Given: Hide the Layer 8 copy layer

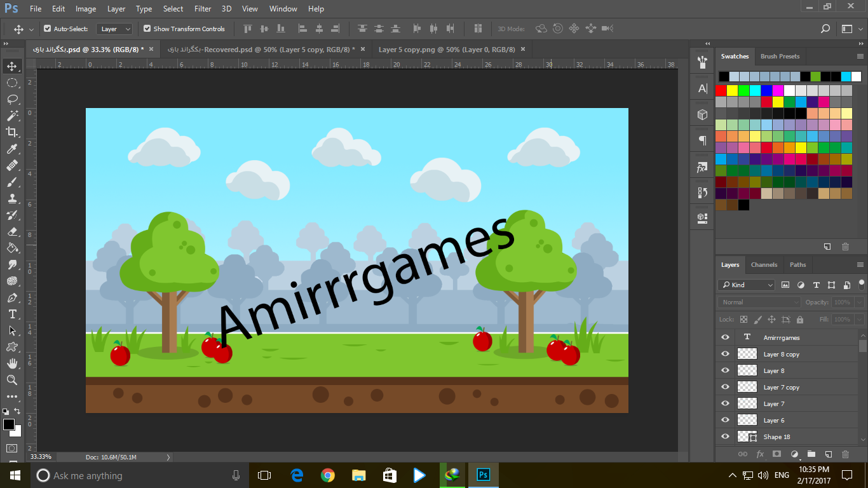Looking at the screenshot, I should point(725,354).
